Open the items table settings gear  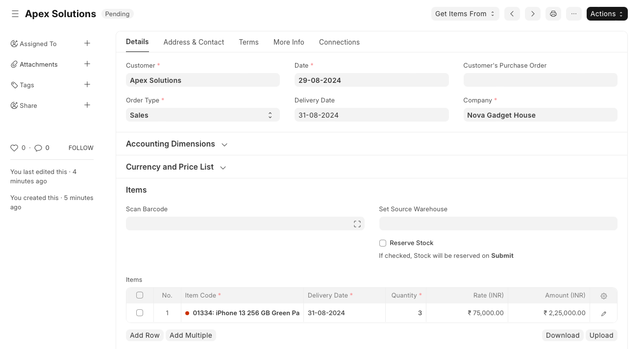click(x=603, y=296)
